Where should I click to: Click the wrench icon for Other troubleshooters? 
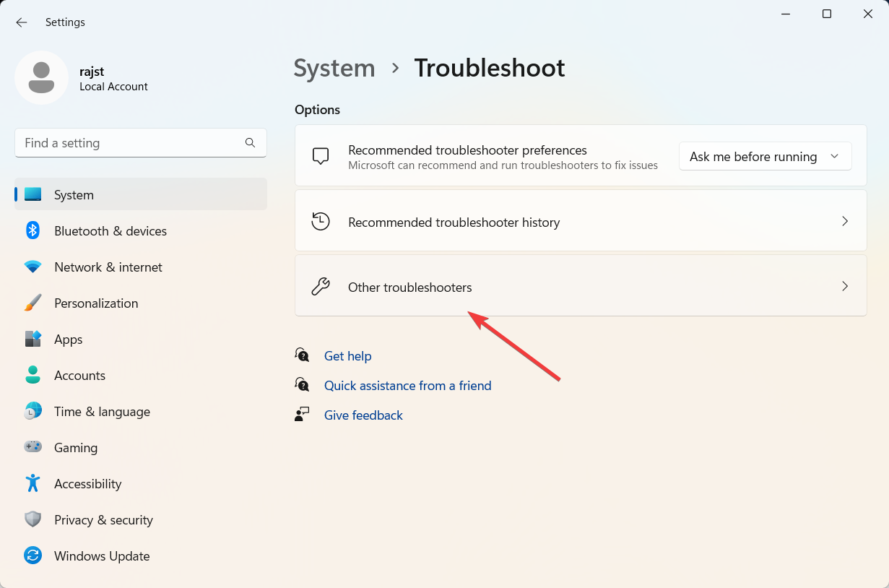tap(321, 287)
